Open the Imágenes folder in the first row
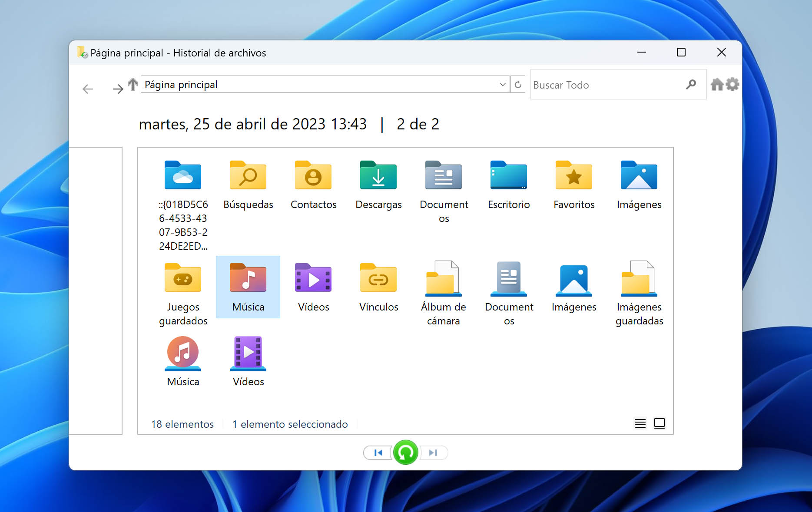The image size is (812, 512). [x=639, y=176]
